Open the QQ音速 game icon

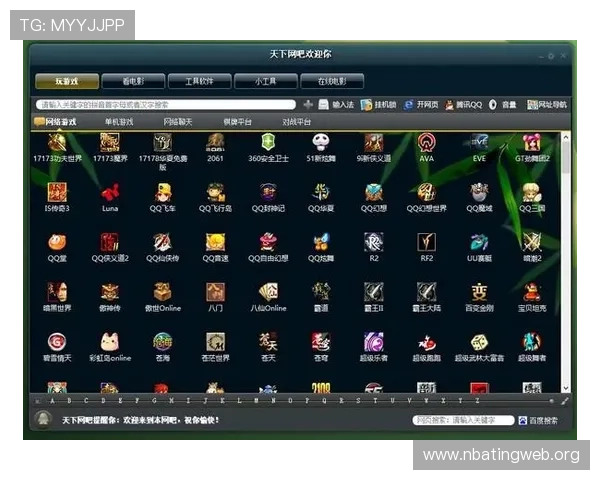(x=215, y=247)
